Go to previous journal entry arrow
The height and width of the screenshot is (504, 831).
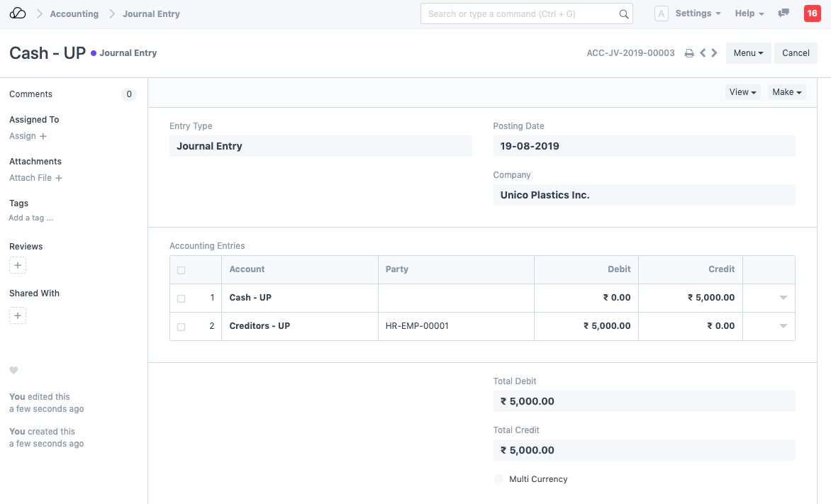[x=703, y=53]
